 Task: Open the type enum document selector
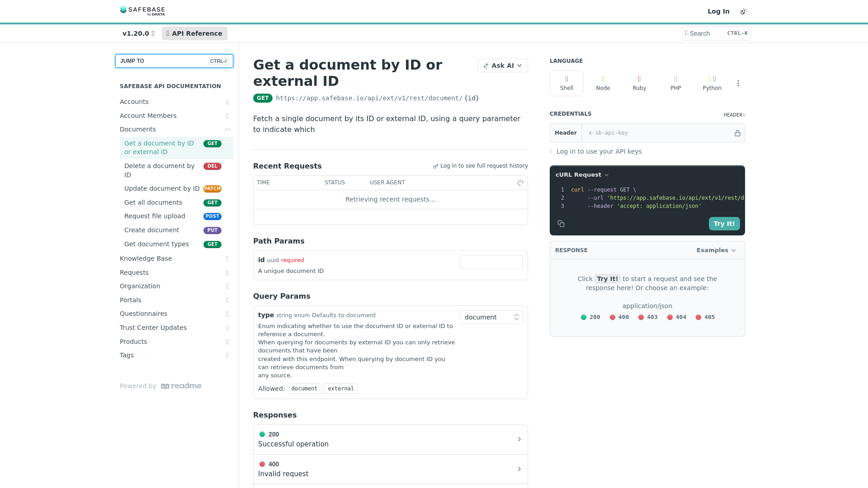point(491,317)
